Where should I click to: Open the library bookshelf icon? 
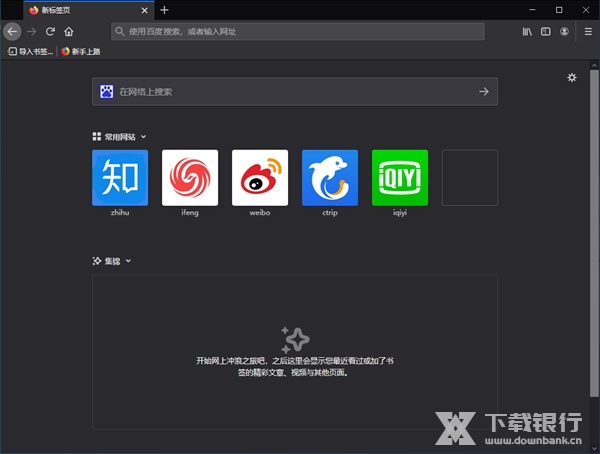tap(527, 32)
